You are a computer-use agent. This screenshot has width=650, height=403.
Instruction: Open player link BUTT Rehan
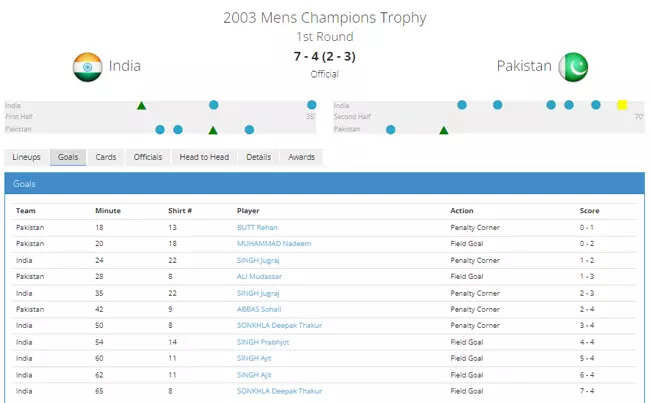259,227
